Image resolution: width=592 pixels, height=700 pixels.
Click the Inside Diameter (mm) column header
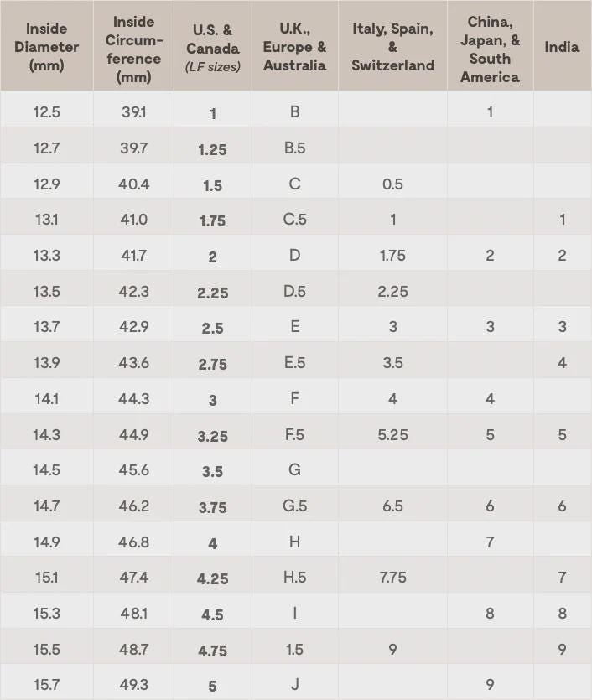click(x=47, y=47)
